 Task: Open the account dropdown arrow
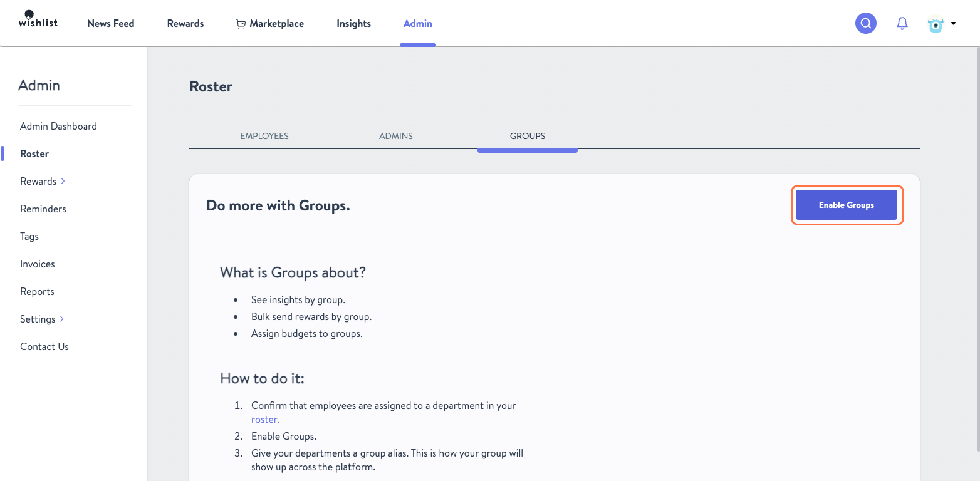click(953, 23)
